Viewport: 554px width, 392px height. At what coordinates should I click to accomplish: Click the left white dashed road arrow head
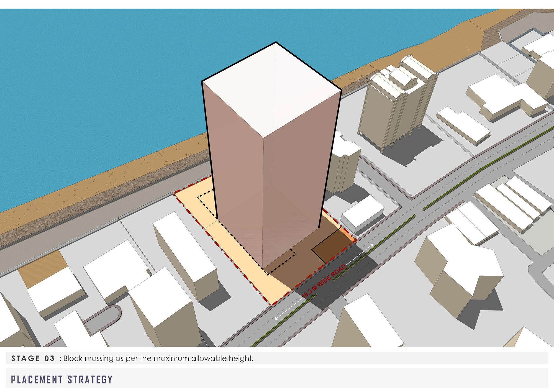pos(276,318)
